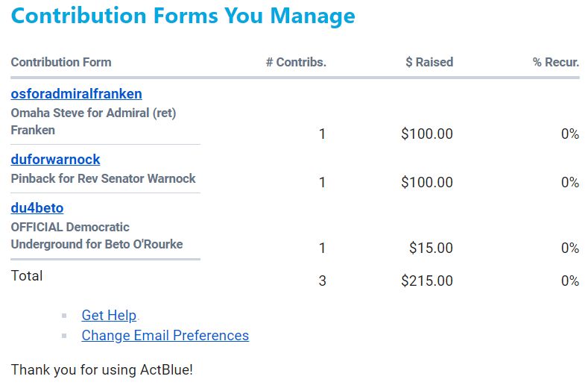Click the $215.00 total raised amount

point(427,281)
